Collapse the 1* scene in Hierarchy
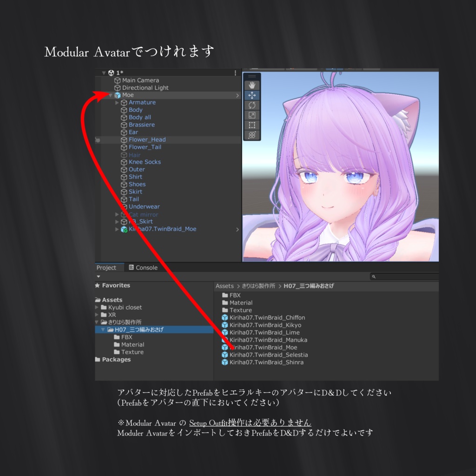Image resolution: width=476 pixels, height=476 pixels. pos(104,73)
